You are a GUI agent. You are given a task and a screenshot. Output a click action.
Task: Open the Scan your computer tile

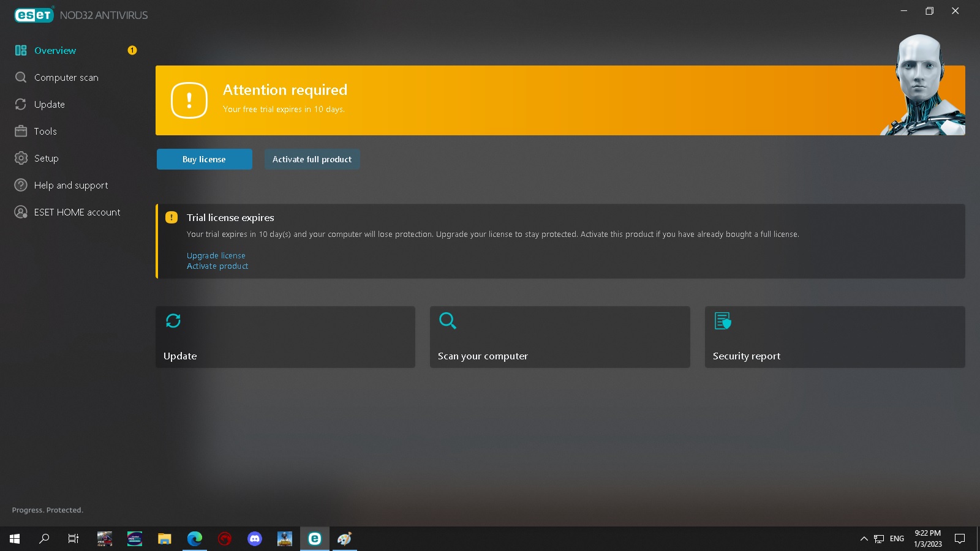pos(560,337)
